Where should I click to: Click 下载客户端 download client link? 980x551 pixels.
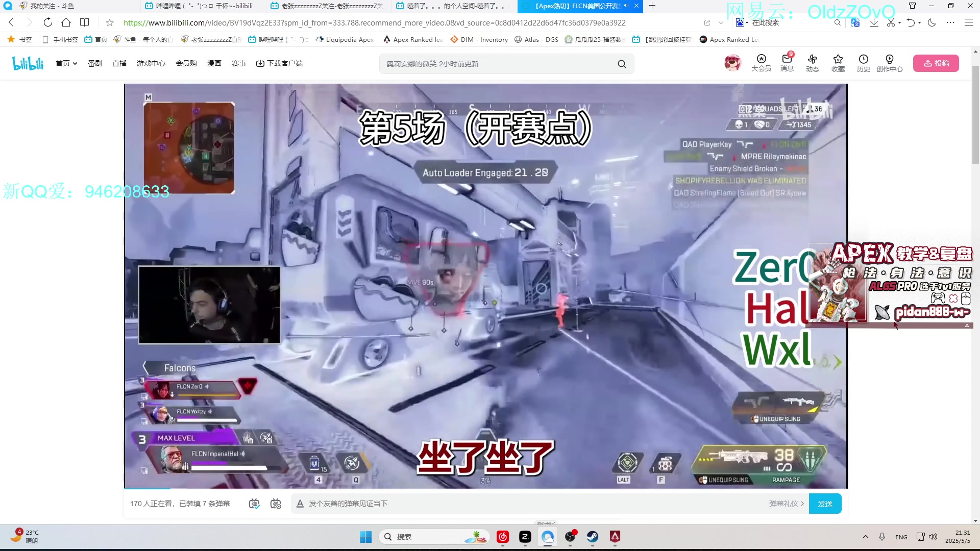coord(279,63)
